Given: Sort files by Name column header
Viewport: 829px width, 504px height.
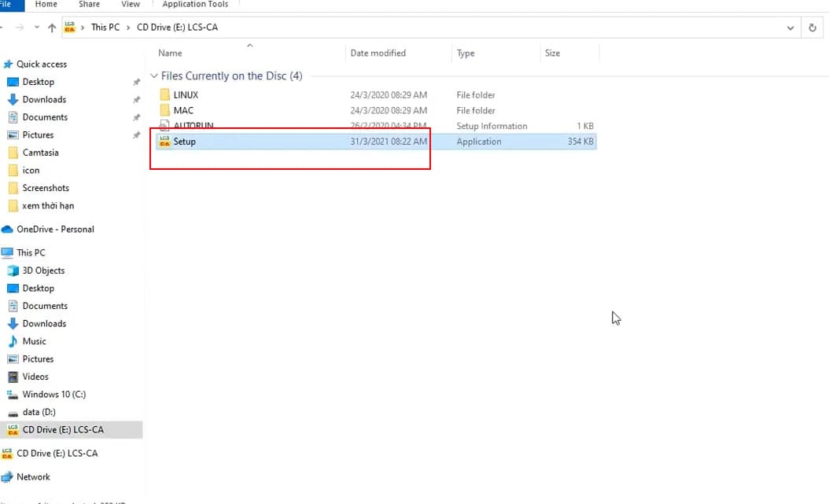Looking at the screenshot, I should [170, 53].
